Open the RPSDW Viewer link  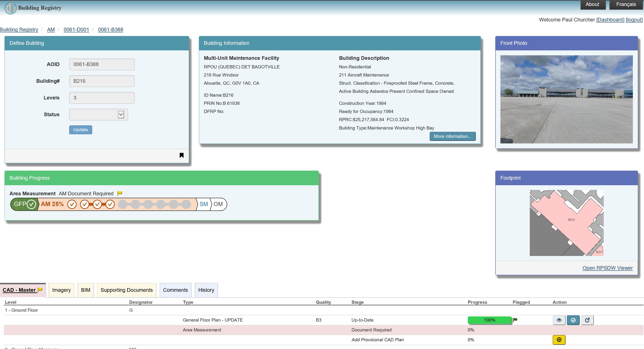tap(607, 268)
